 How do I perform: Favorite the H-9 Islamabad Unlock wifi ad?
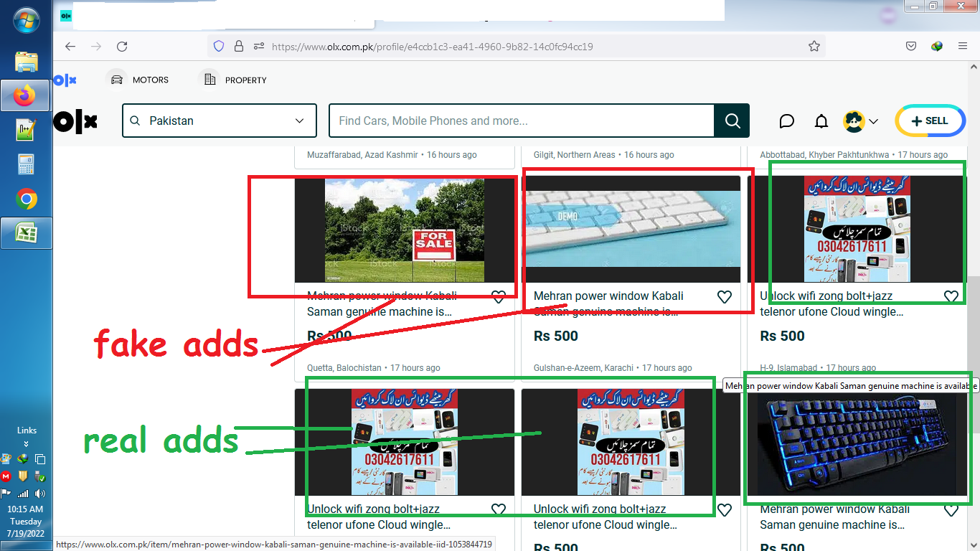(951, 297)
